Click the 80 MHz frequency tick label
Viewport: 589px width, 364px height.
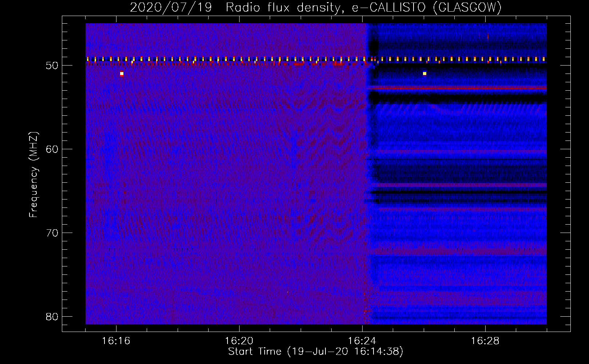[52, 317]
